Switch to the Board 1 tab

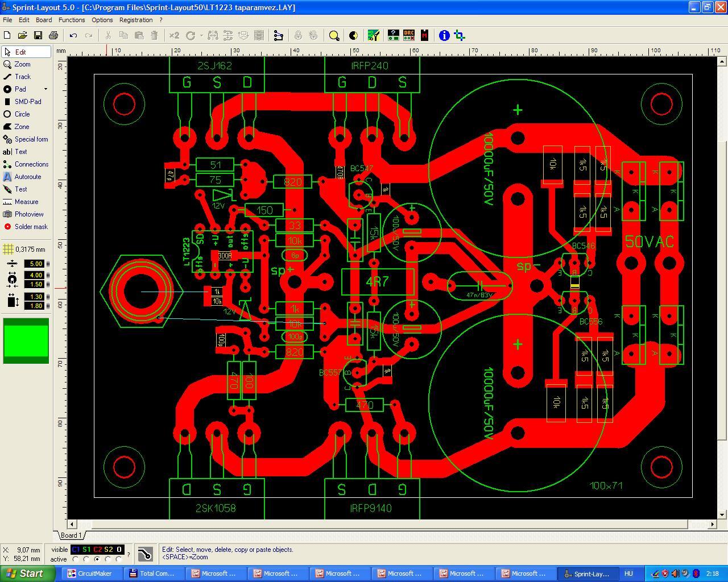(x=71, y=535)
